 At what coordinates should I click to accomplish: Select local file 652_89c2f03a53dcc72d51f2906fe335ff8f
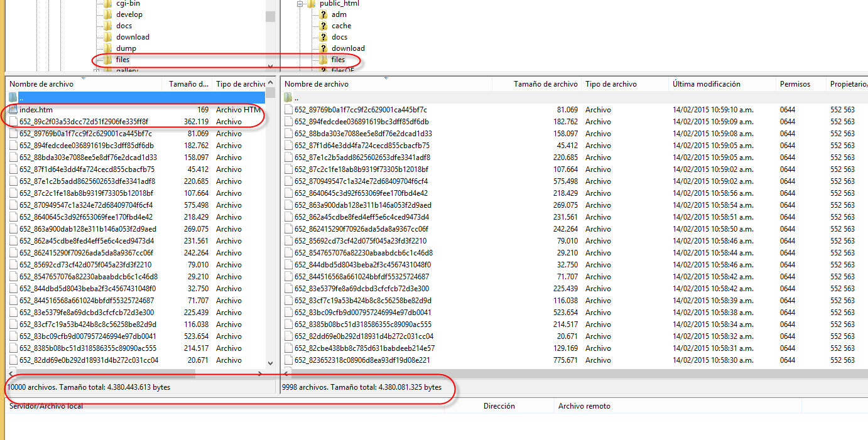coord(84,122)
